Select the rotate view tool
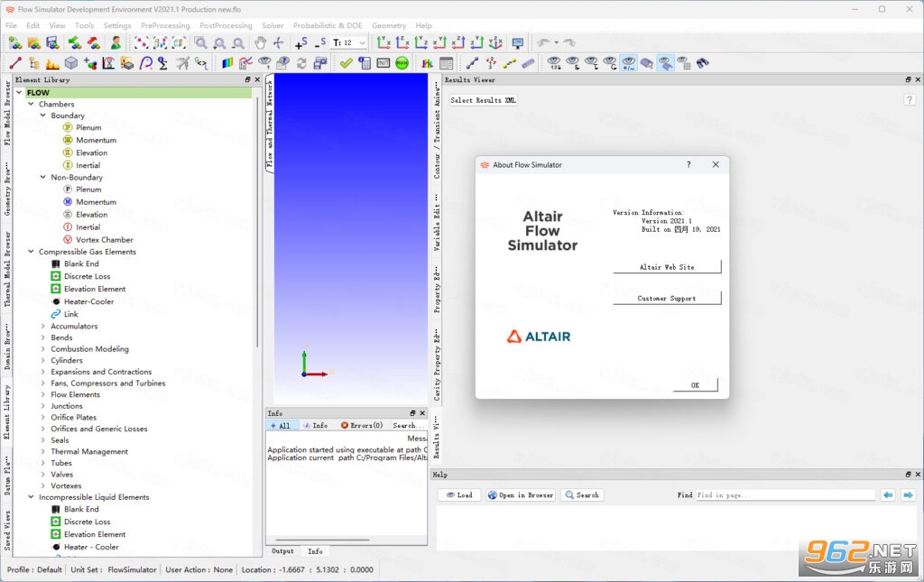The image size is (924, 582). (x=278, y=42)
